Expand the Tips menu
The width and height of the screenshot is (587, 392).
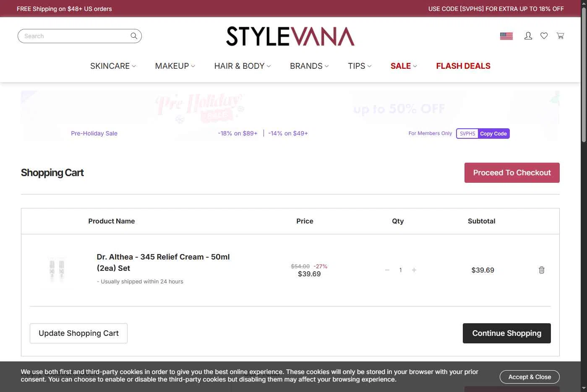[x=360, y=66]
